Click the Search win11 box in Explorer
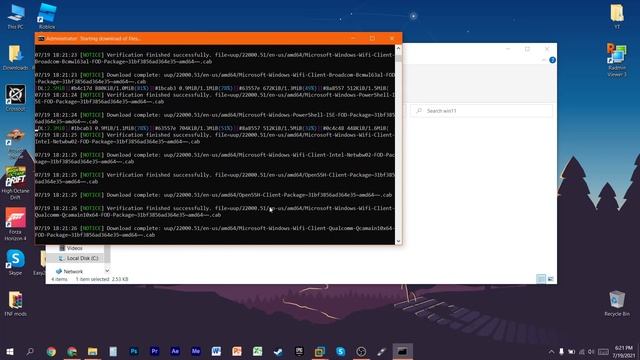 click(x=482, y=111)
